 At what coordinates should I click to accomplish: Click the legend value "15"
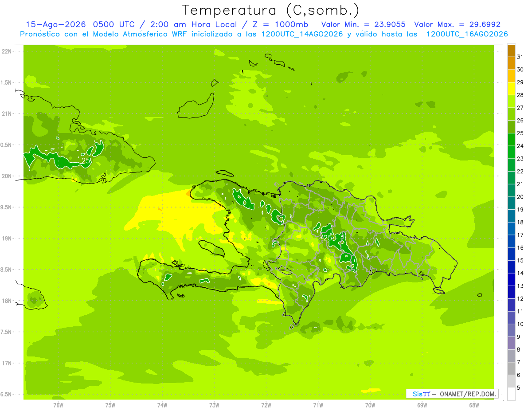pos(520,261)
